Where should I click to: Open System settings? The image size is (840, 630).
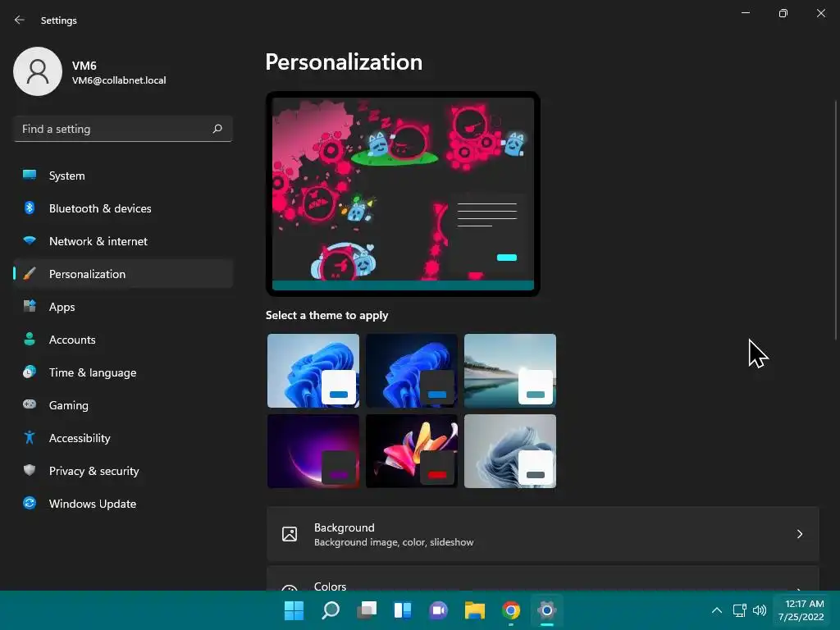123,176
